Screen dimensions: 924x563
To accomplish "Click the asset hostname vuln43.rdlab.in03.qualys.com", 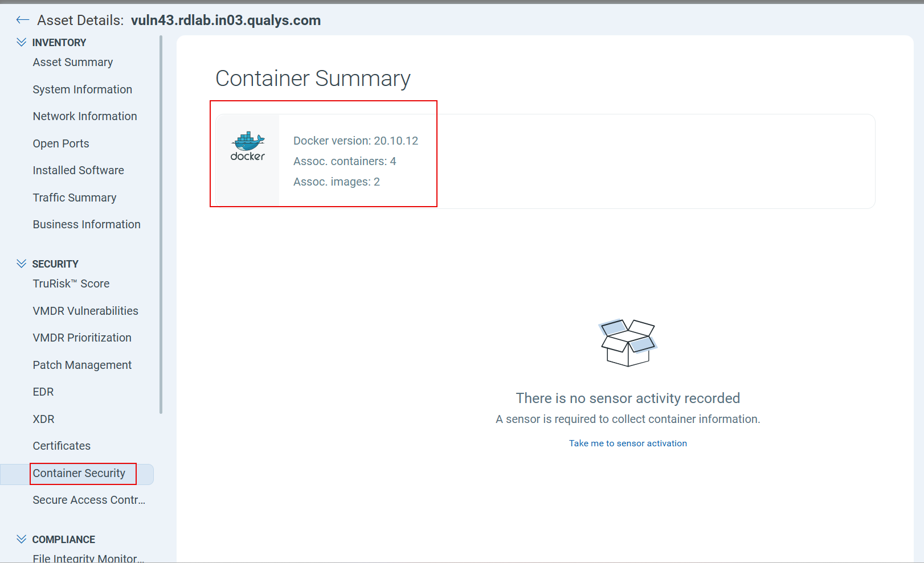I will click(x=226, y=20).
